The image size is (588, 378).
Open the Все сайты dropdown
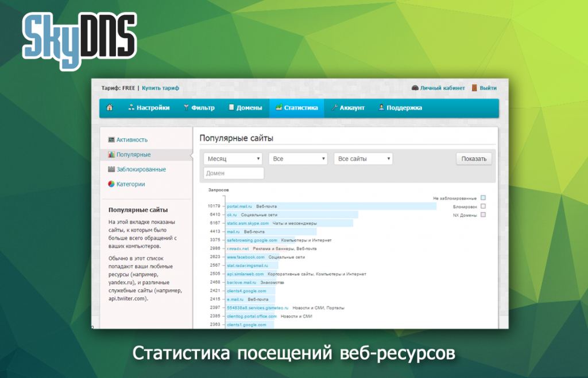point(363,159)
